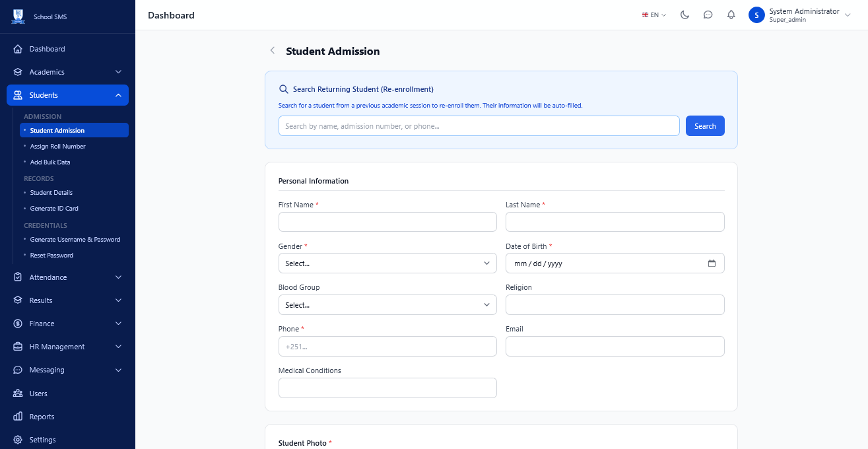Collapse the Students menu chevron
Image resolution: width=868 pixels, height=449 pixels.
coord(118,95)
